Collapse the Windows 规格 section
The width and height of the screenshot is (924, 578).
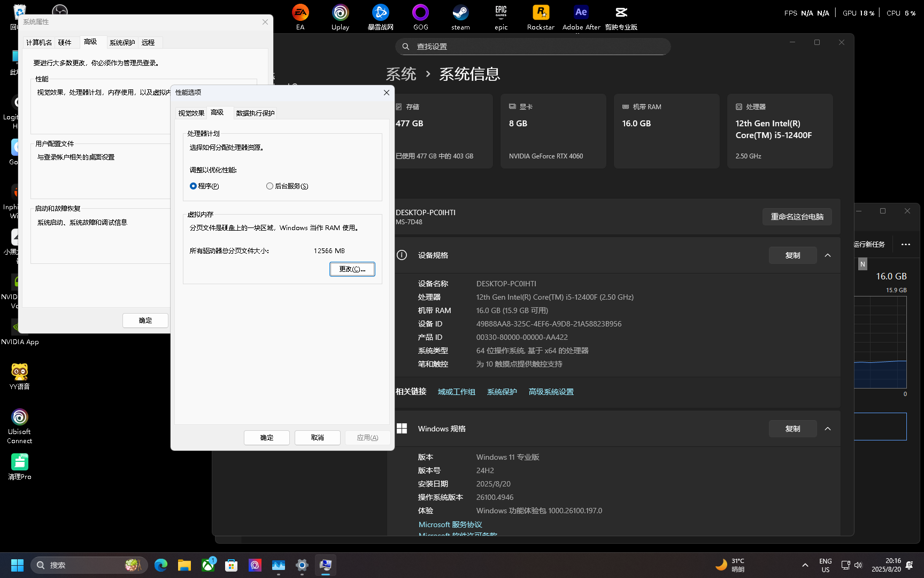[x=828, y=429]
